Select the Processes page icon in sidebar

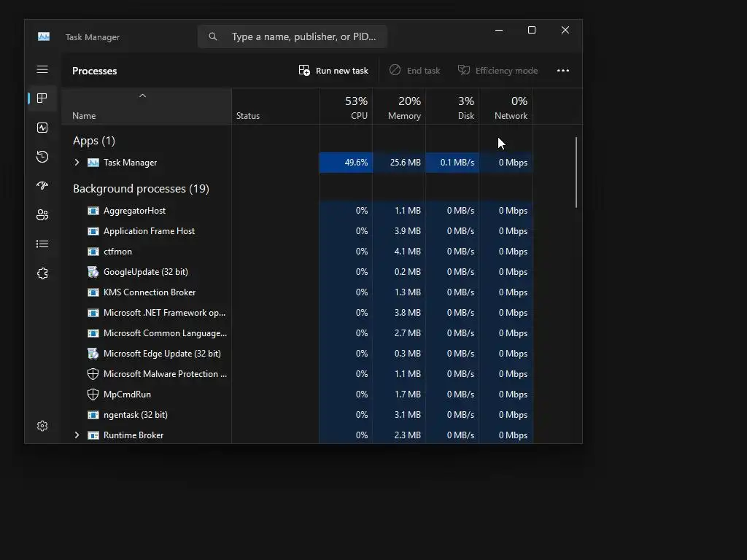tap(42, 98)
